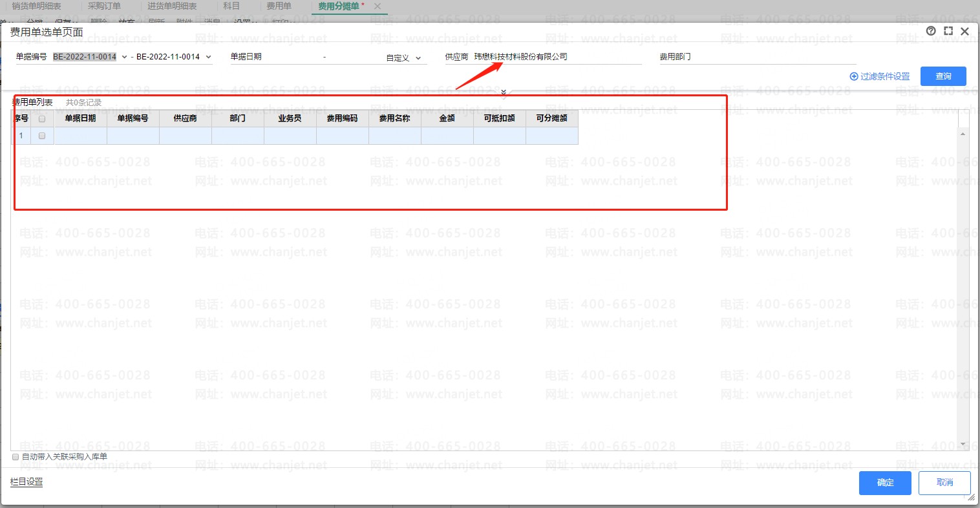The image size is (980, 508).
Task: Click the scroll-up arrow of the list scrollbar
Action: click(963, 134)
